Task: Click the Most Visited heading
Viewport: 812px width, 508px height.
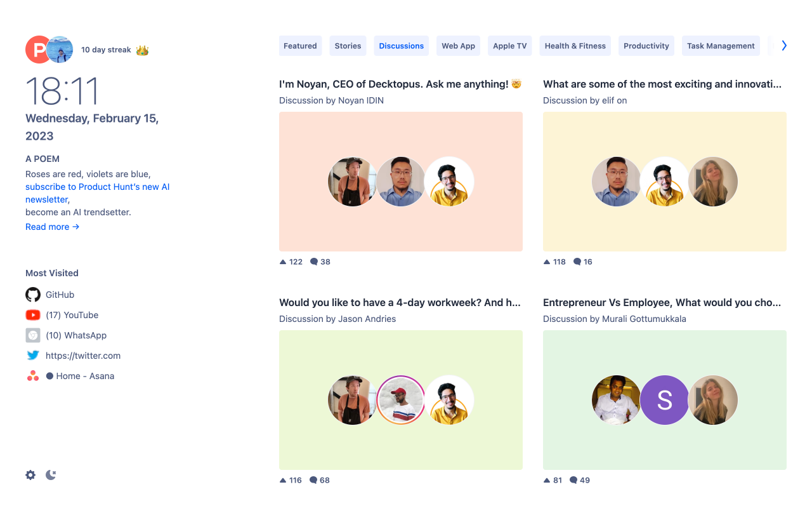Action: (x=52, y=273)
